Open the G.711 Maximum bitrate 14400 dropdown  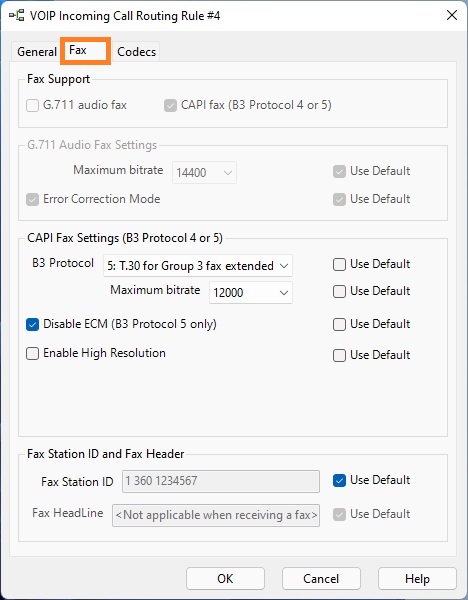click(204, 173)
